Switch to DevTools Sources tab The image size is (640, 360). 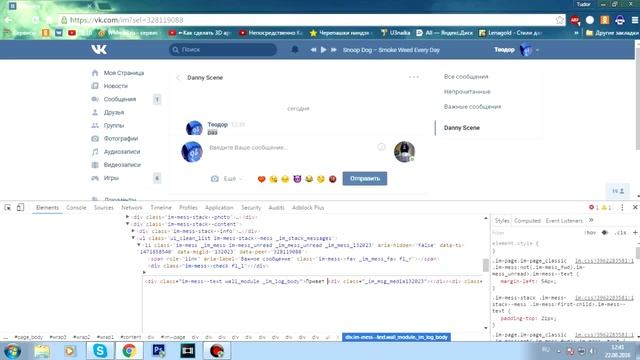tap(104, 208)
